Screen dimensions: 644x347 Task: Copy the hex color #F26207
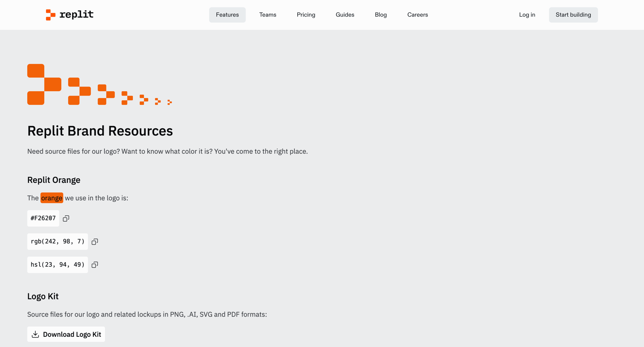tap(66, 218)
